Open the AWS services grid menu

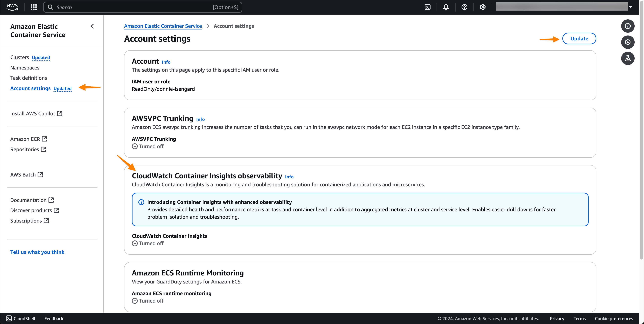click(34, 7)
